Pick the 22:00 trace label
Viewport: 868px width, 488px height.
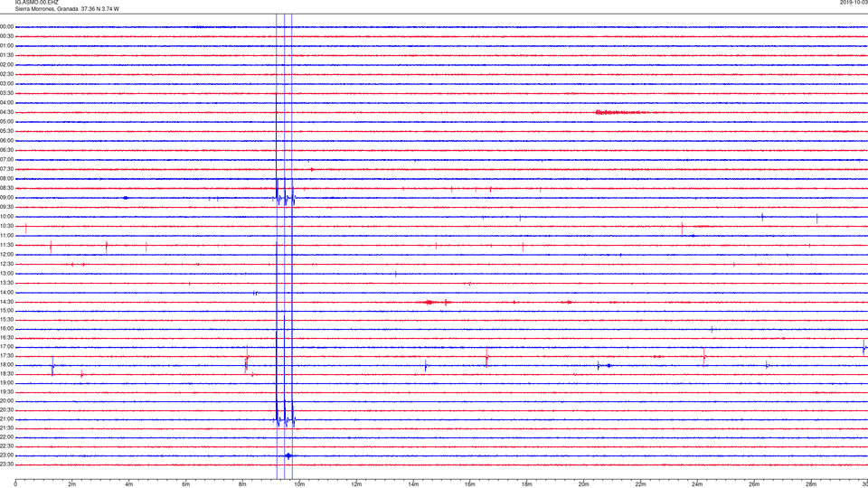pos(7,437)
